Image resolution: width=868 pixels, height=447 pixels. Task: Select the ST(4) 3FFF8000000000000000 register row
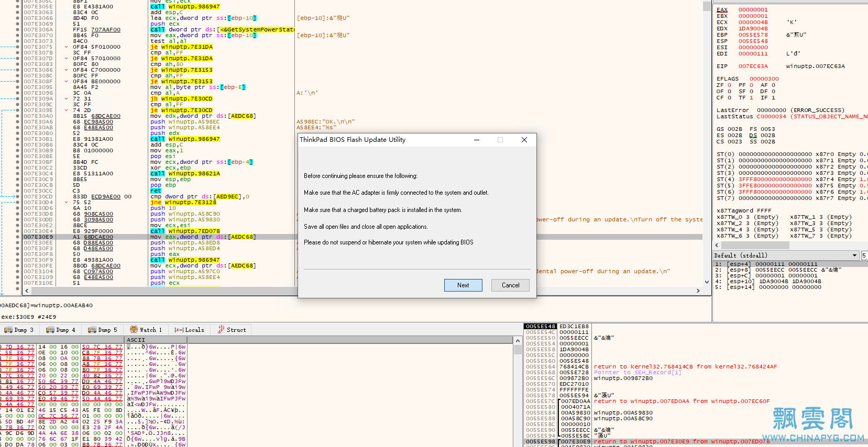tap(792, 180)
